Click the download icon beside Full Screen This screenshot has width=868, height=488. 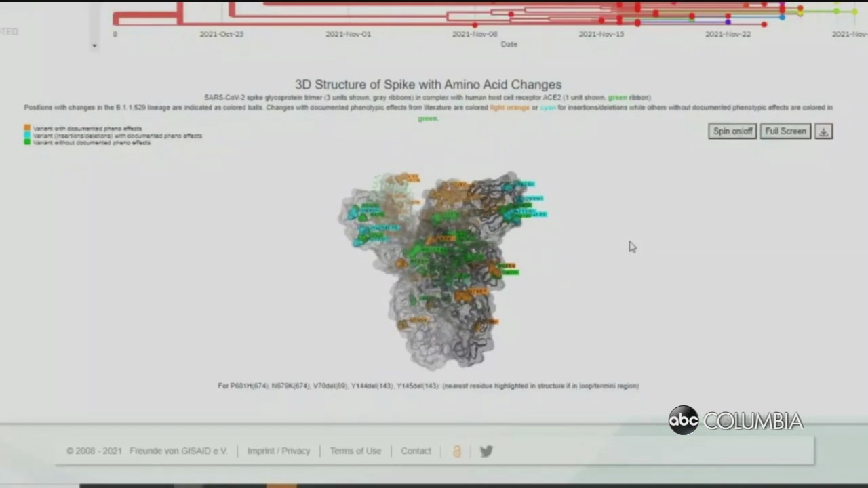823,131
